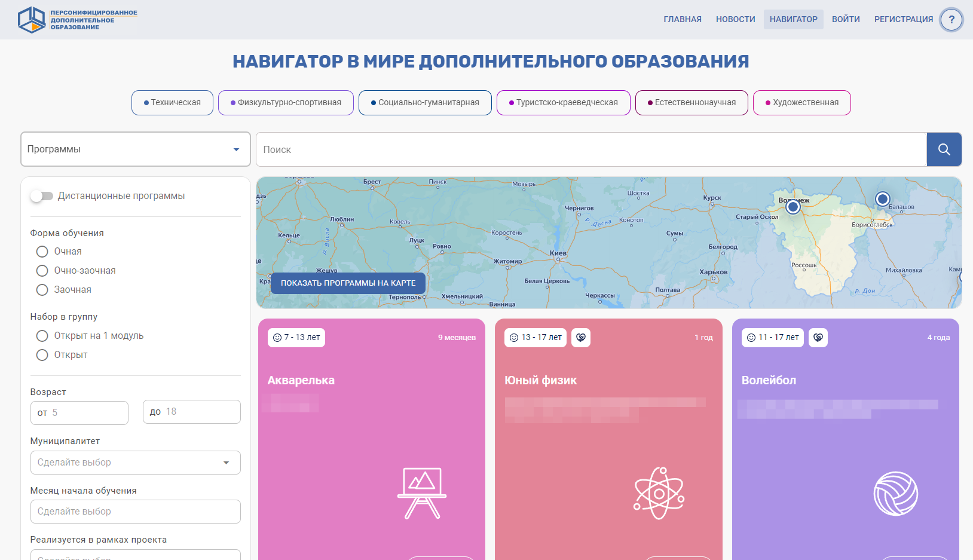This screenshot has height=560, width=973.
Task: Open the help question mark icon
Action: tap(951, 20)
